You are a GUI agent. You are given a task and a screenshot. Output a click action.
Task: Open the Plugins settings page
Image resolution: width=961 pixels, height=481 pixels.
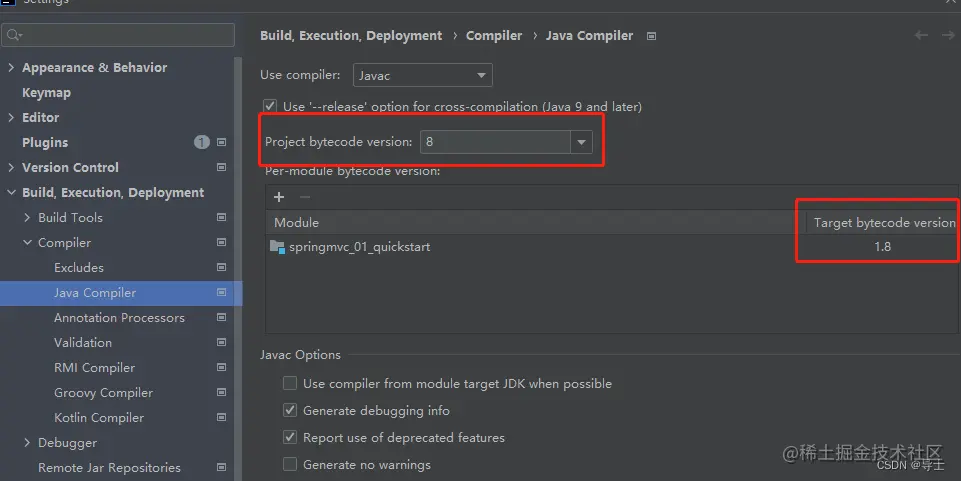pyautogui.click(x=45, y=142)
